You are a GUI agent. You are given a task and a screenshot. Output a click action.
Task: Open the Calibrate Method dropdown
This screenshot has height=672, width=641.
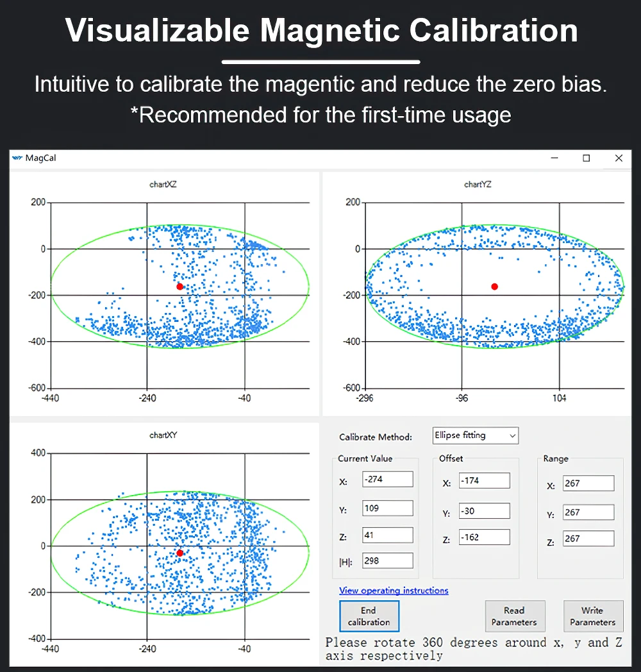click(x=475, y=435)
